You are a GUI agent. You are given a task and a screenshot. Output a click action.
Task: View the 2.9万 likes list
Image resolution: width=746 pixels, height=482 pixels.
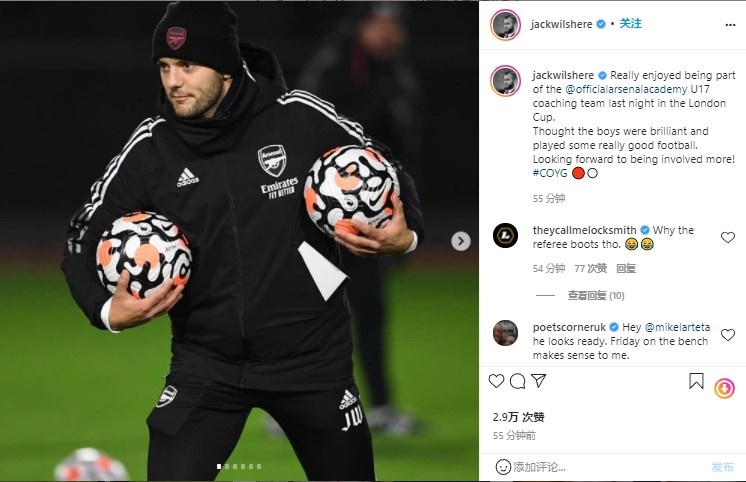(x=518, y=417)
